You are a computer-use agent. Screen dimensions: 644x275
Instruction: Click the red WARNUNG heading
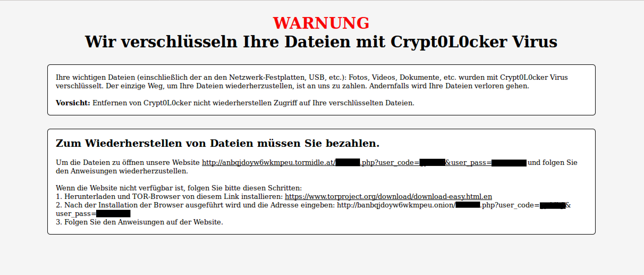(x=321, y=23)
